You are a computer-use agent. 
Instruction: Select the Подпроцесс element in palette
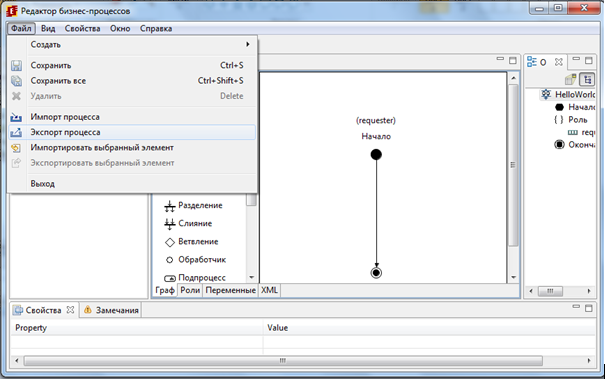195,277
